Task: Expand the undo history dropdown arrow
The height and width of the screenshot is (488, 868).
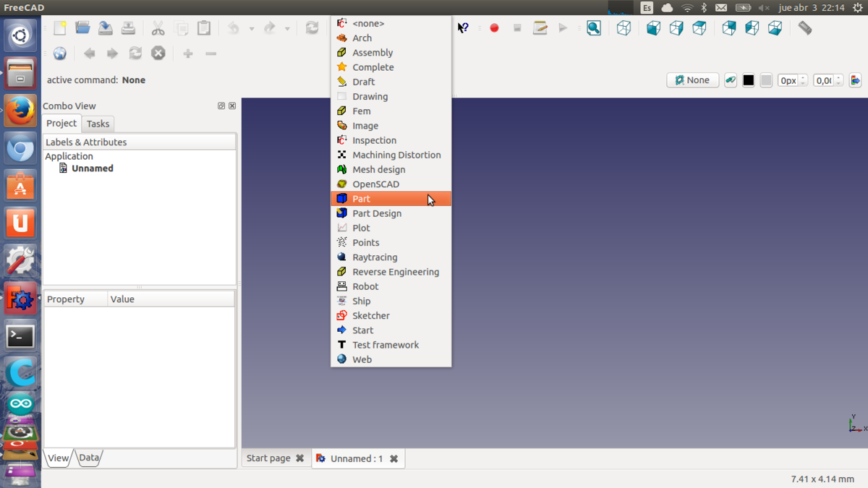Action: click(x=251, y=29)
